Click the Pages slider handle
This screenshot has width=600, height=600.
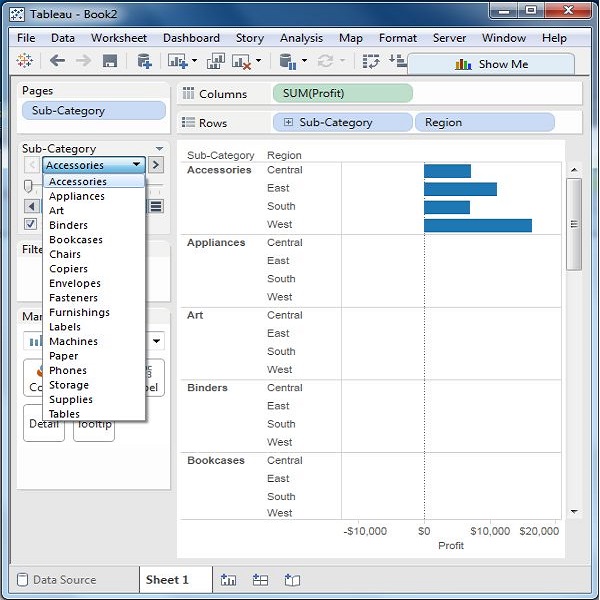point(28,186)
